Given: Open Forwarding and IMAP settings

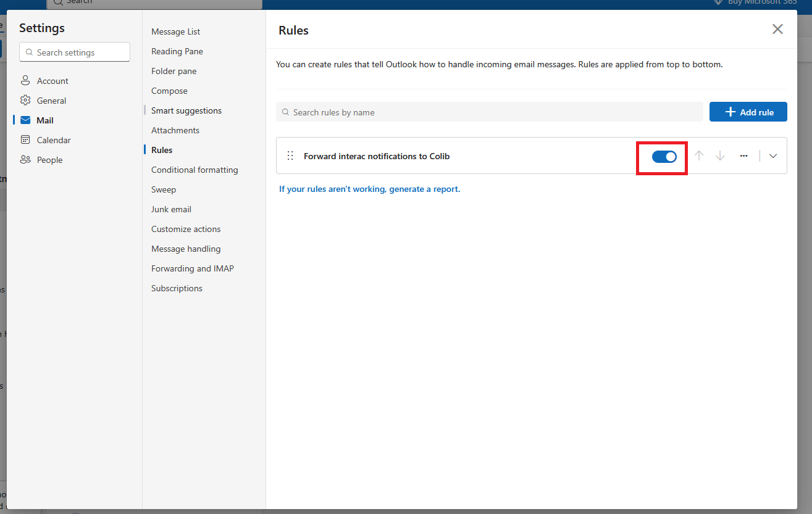Looking at the screenshot, I should point(193,268).
